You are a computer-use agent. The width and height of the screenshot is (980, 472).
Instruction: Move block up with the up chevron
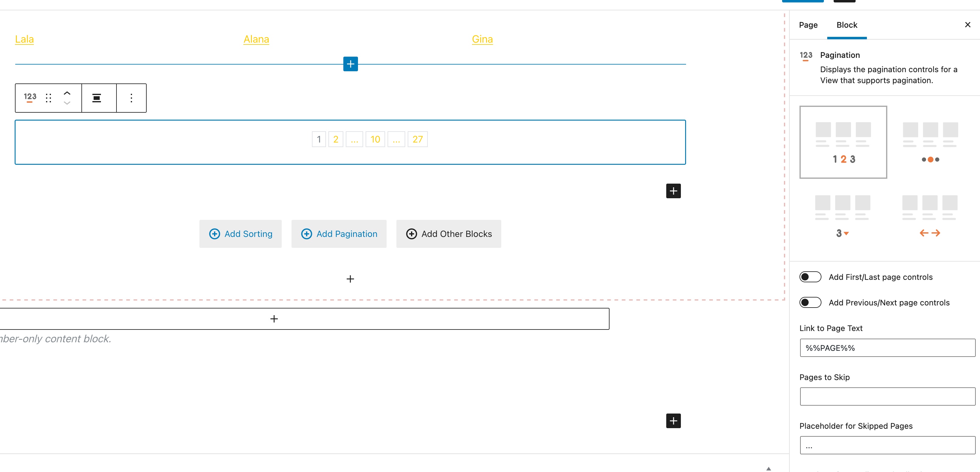[x=67, y=93]
